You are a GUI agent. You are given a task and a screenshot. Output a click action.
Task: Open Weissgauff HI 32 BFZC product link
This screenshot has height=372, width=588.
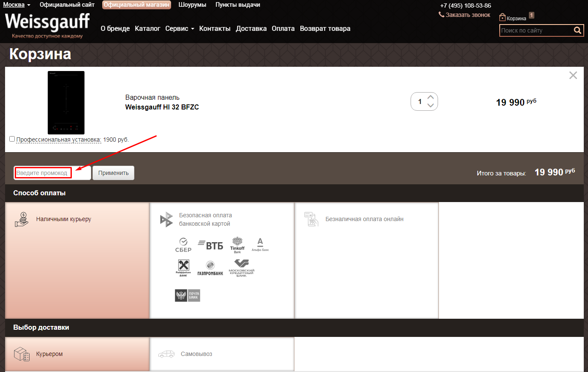[x=162, y=107]
